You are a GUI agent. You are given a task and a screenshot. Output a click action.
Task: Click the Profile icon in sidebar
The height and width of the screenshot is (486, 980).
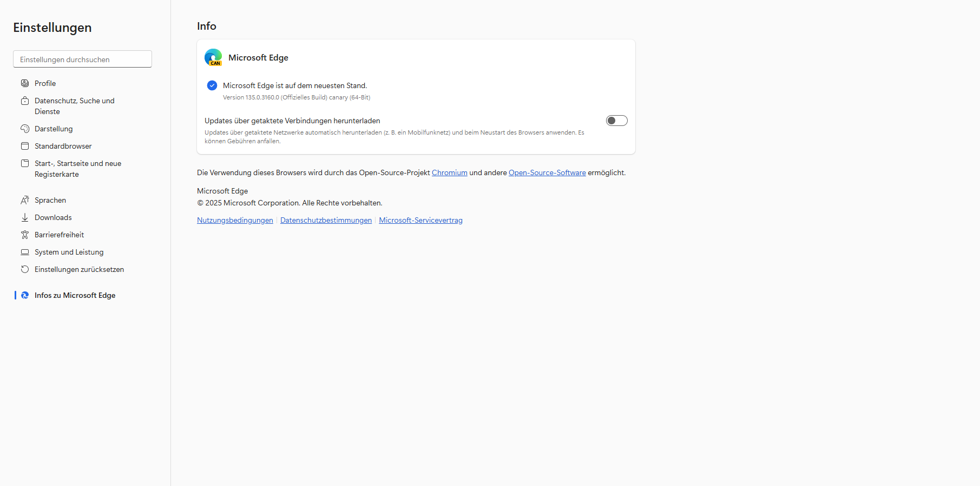point(25,83)
